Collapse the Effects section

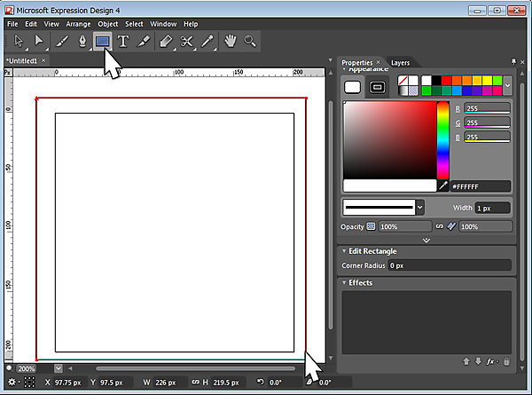pos(344,283)
